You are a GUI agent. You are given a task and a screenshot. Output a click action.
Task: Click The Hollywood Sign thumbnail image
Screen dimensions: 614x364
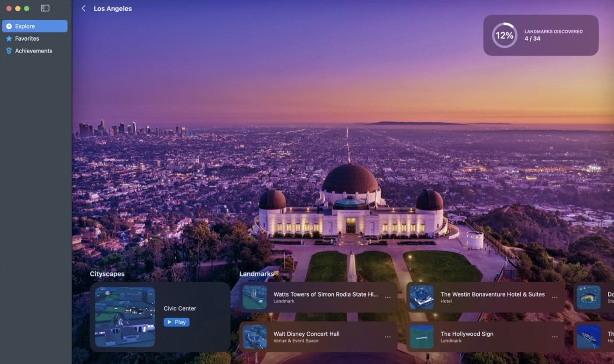point(421,337)
